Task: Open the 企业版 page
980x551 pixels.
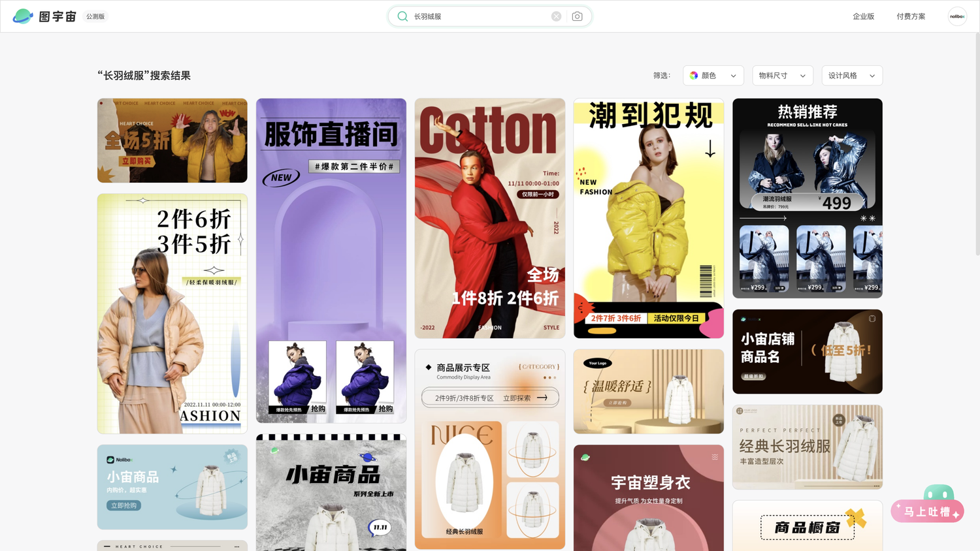Action: pos(863,16)
